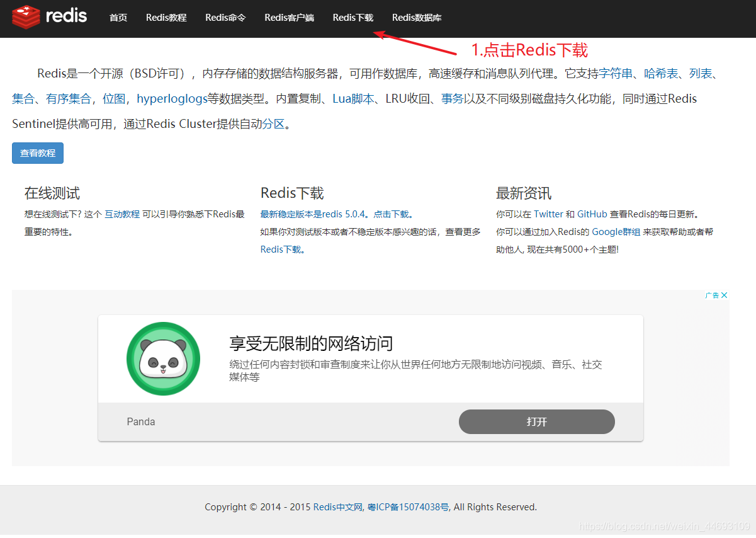
Task: Click the ad headline 享受无限制的网络访问
Action: pos(311,344)
